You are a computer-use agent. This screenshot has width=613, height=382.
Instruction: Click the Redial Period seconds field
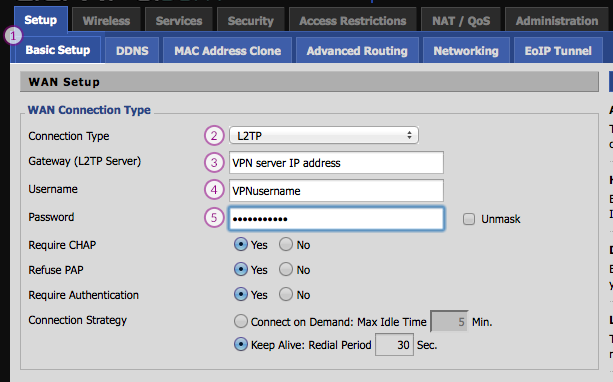pyautogui.click(x=394, y=344)
